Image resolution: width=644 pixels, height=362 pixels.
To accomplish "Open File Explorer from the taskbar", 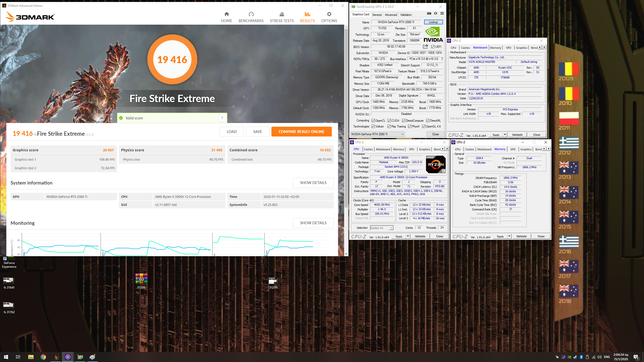I will point(31,357).
